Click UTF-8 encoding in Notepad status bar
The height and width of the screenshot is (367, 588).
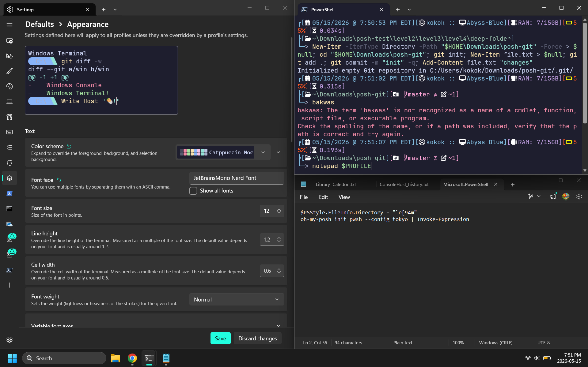click(543, 343)
